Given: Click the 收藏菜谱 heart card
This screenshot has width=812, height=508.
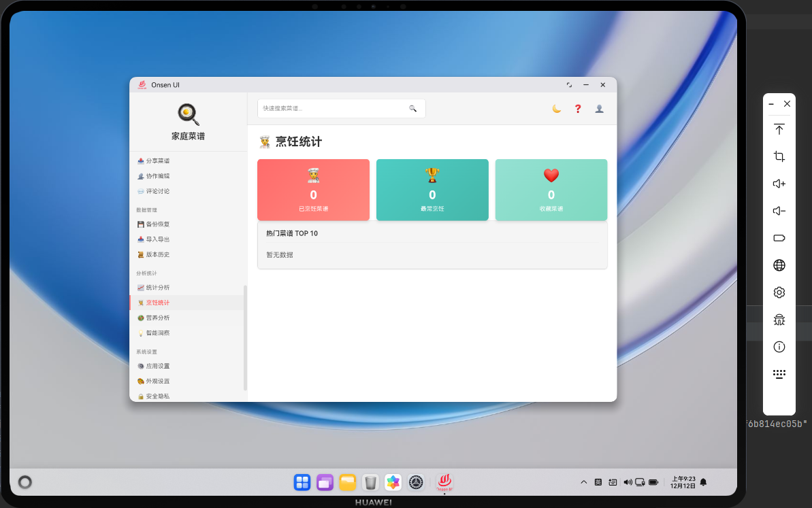Looking at the screenshot, I should point(551,190).
